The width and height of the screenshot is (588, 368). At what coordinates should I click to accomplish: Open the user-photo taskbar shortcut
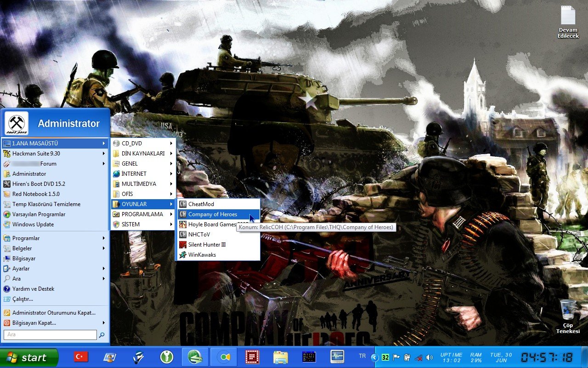coord(110,357)
